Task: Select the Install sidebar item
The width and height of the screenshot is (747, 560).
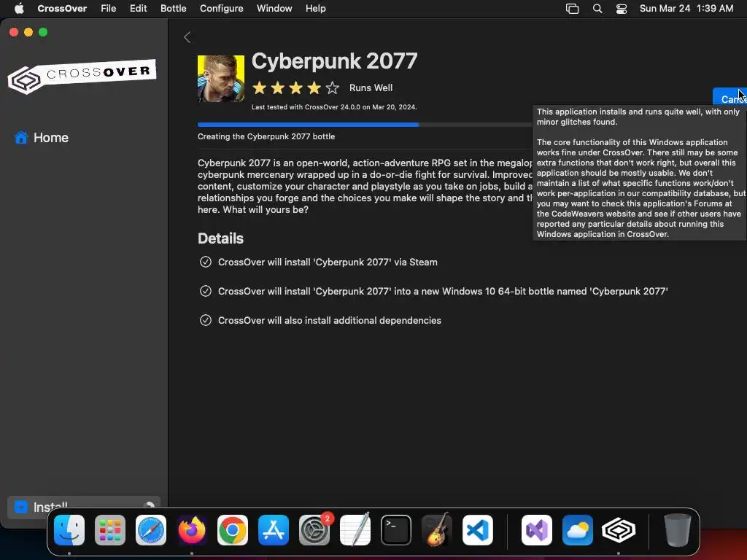Action: pos(83,507)
